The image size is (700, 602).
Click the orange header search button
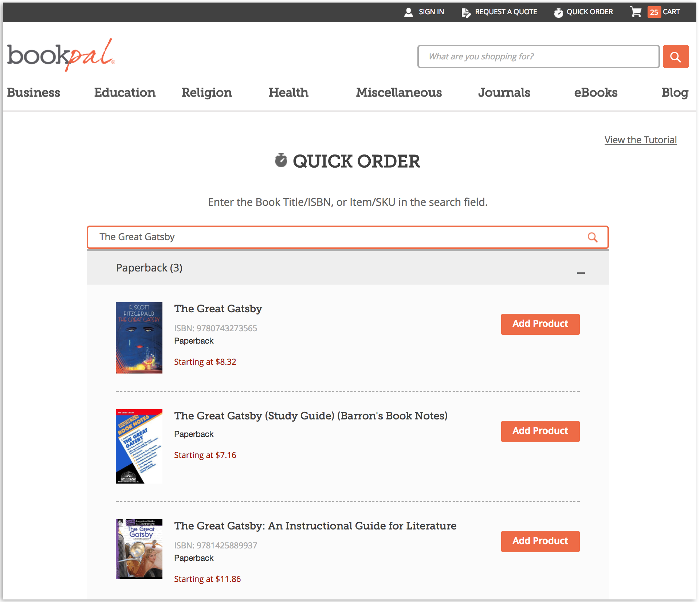pyautogui.click(x=676, y=56)
